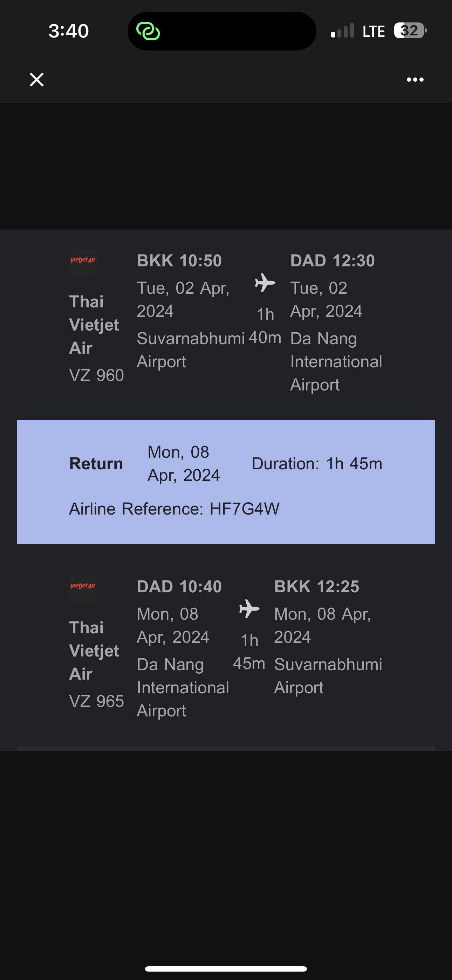Tap the 3:40 clock in status bar
452x980 pixels.
pos(68,31)
